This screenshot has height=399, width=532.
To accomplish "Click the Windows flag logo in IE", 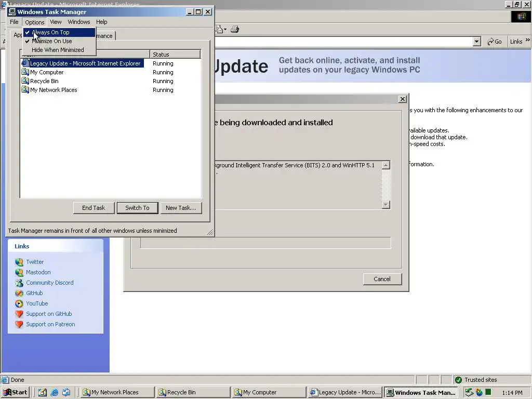I will [x=521, y=17].
